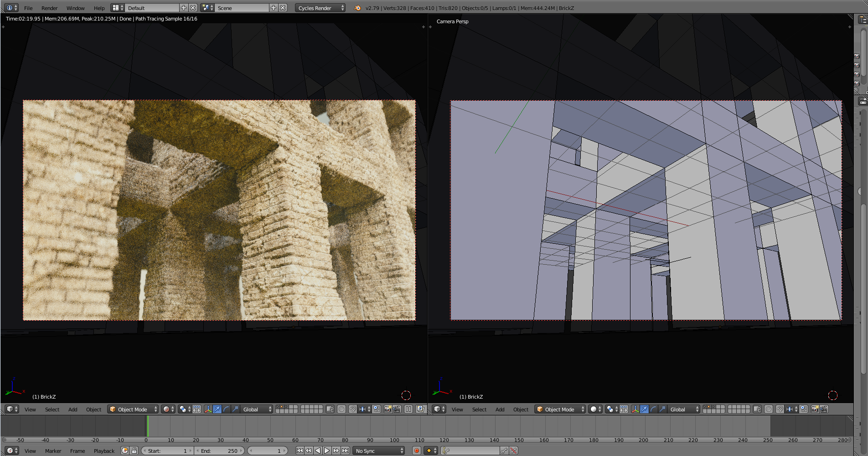Image resolution: width=868 pixels, height=456 pixels.
Task: Select translate manipulator in the left viewport
Action: [217, 409]
